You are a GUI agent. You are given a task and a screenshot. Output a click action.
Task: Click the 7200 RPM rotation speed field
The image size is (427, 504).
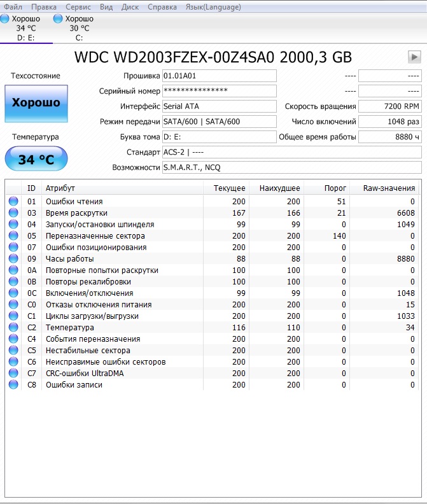point(390,106)
